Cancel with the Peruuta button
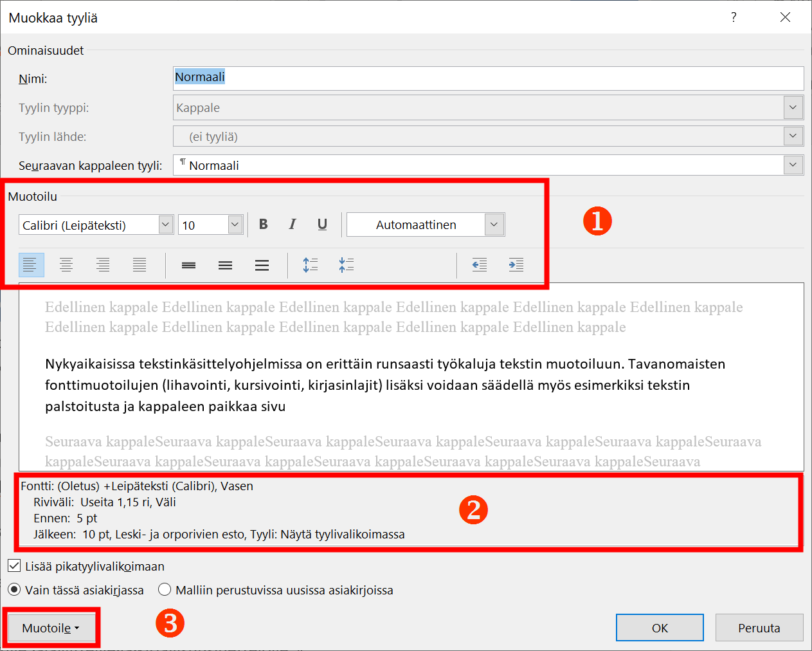Viewport: 812px width, 651px height. coord(759,628)
